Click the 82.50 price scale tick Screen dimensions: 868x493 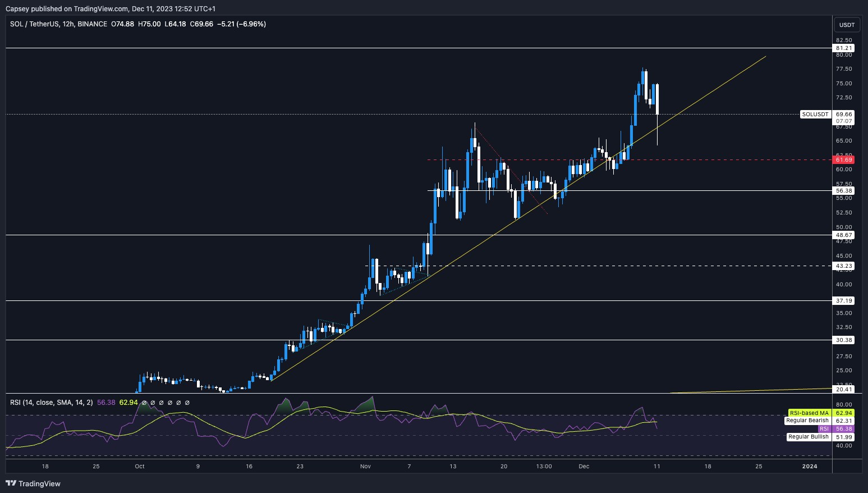tap(844, 40)
